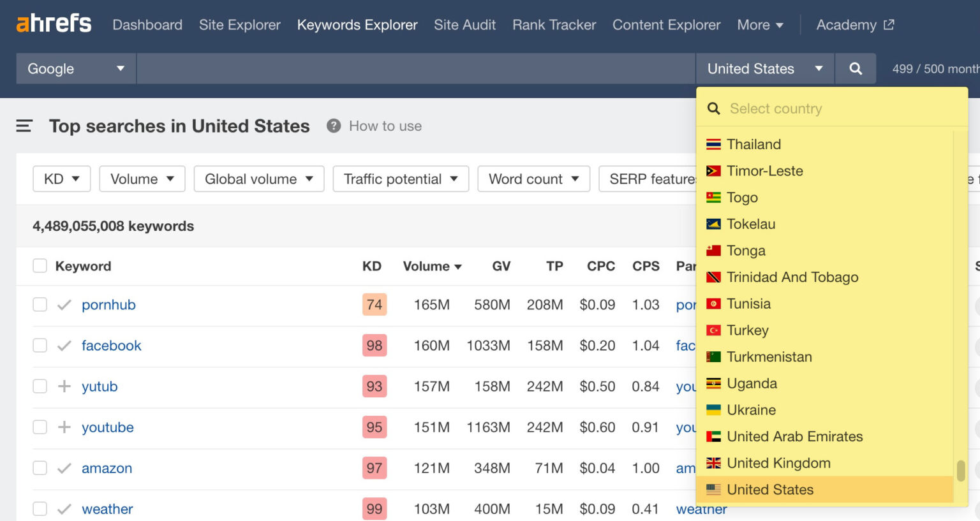Expand the KD filter dropdown

coord(62,179)
